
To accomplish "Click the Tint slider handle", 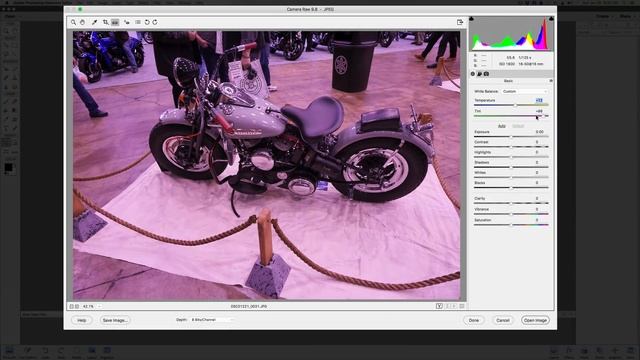I will (543, 116).
